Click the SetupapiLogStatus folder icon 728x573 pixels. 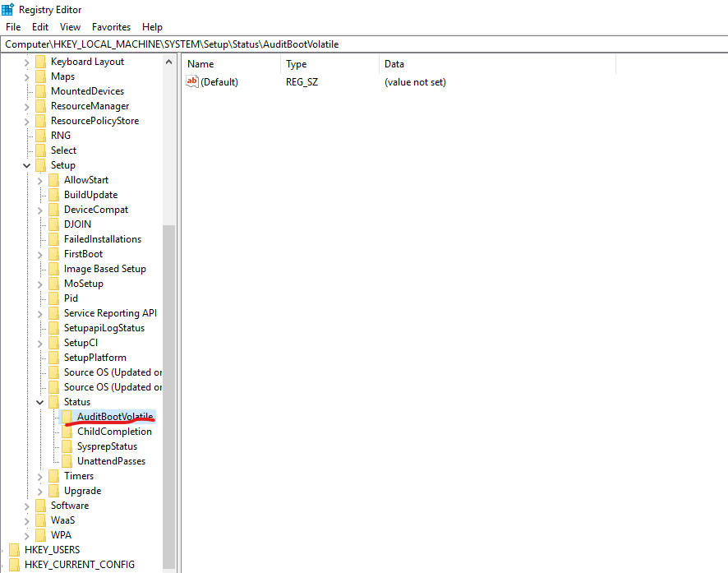54,328
